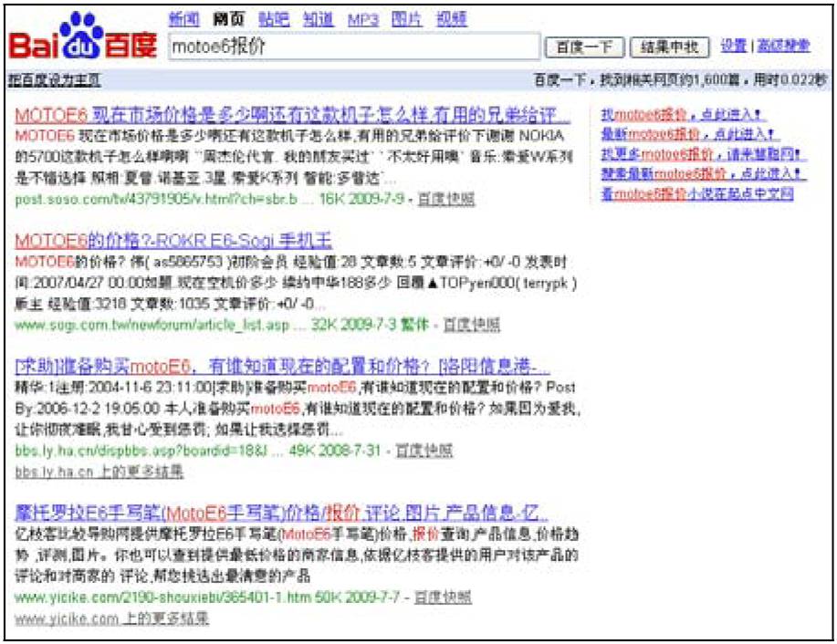Viewport: 837px width, 644px height.
Task: Click 把百度设为主页 link
Action: [x=55, y=80]
